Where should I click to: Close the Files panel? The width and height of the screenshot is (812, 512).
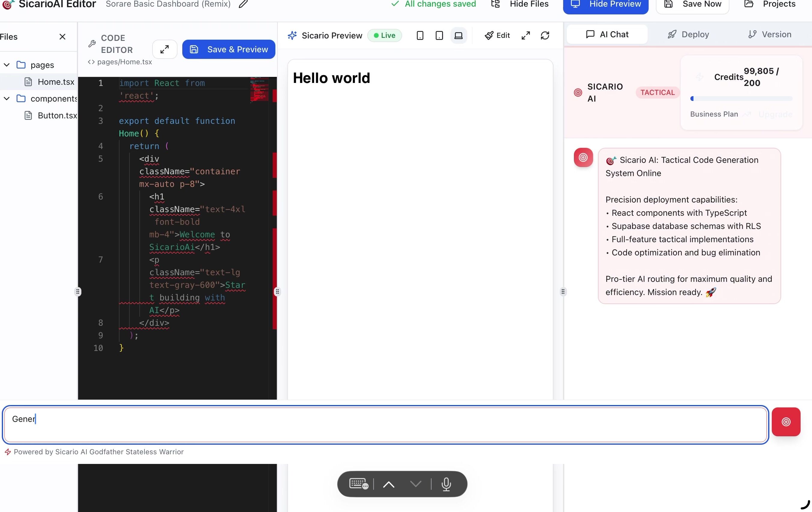(62, 37)
